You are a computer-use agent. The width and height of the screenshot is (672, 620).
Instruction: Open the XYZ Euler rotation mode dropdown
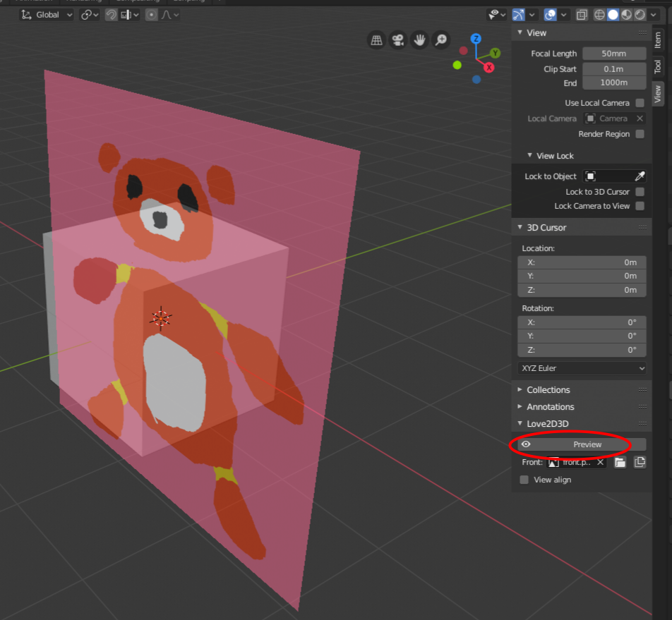[x=582, y=368]
